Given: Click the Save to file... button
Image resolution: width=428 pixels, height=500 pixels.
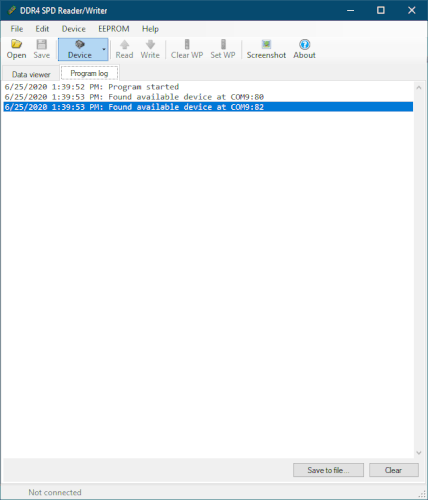Looking at the screenshot, I should (328, 470).
